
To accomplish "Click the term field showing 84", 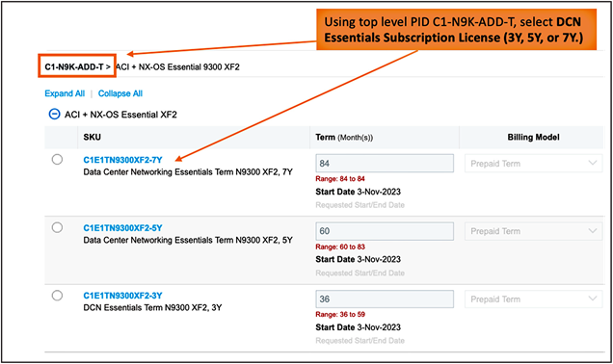I will click(x=385, y=164).
